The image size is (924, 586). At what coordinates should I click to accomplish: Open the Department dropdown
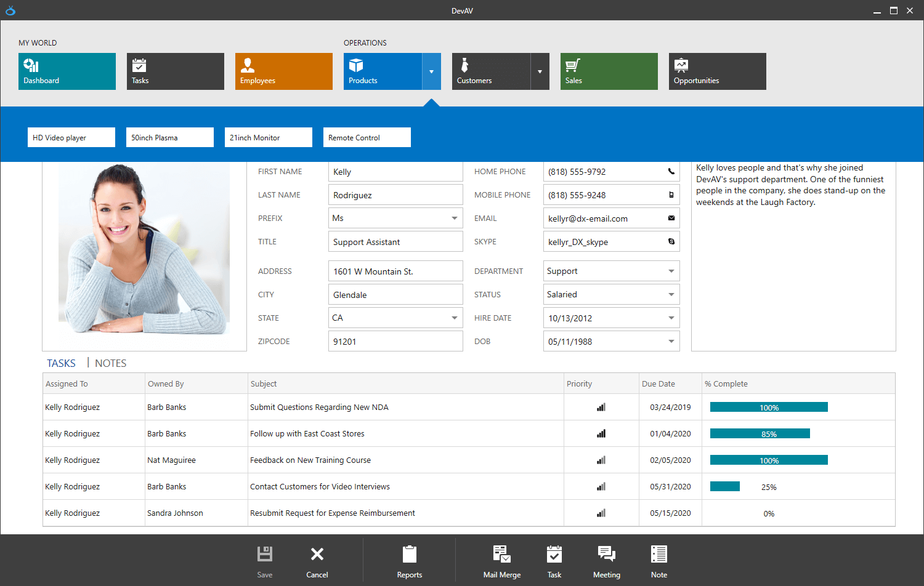[671, 271]
